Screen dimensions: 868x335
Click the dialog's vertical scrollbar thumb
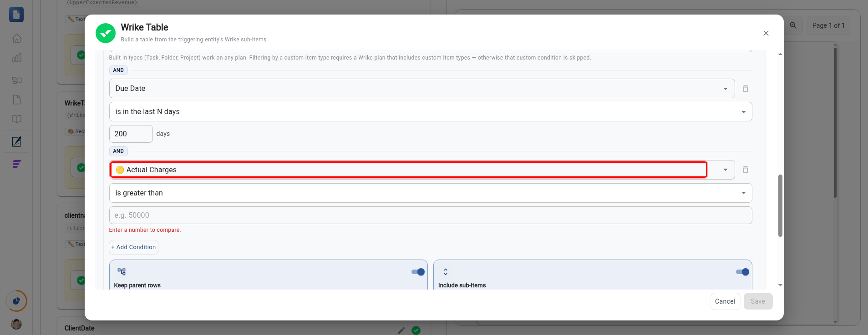pos(780,205)
